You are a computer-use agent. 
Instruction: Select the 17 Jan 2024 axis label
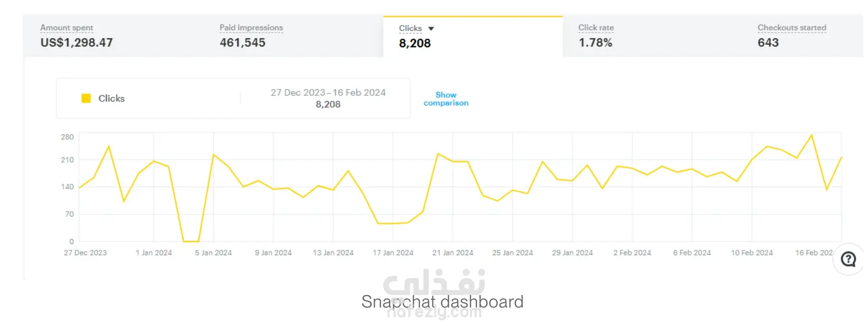tap(393, 253)
